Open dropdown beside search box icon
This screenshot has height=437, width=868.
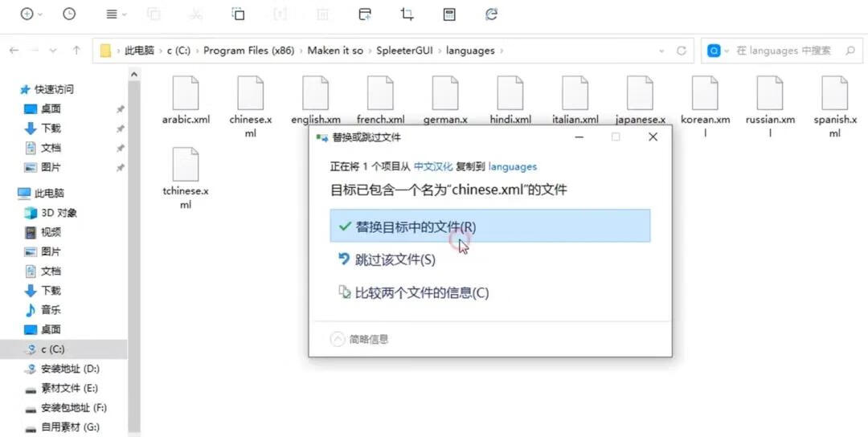click(727, 51)
